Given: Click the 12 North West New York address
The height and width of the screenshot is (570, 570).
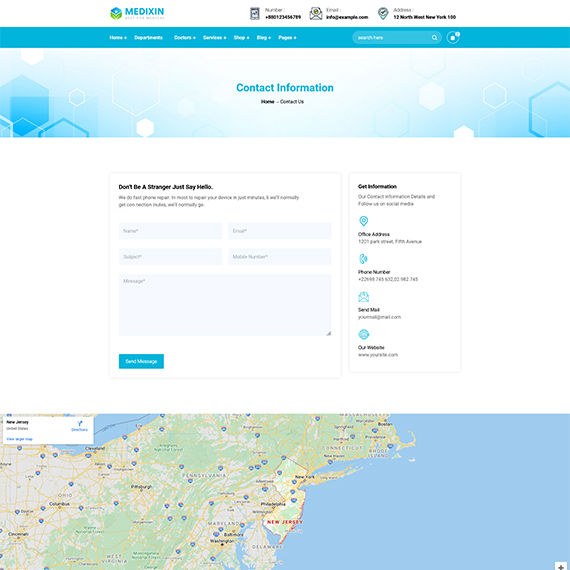Looking at the screenshot, I should pos(424,17).
